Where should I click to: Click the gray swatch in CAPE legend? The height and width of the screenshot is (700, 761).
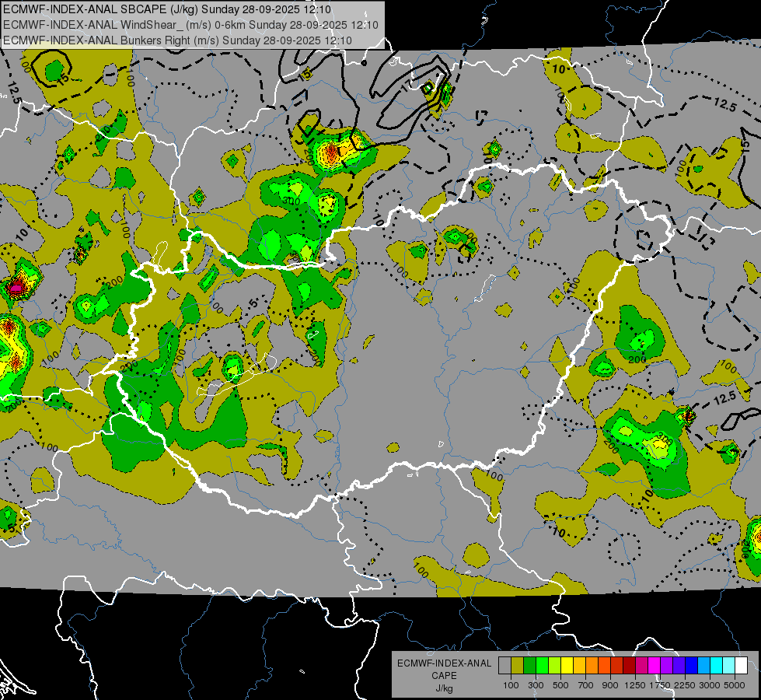(x=505, y=666)
